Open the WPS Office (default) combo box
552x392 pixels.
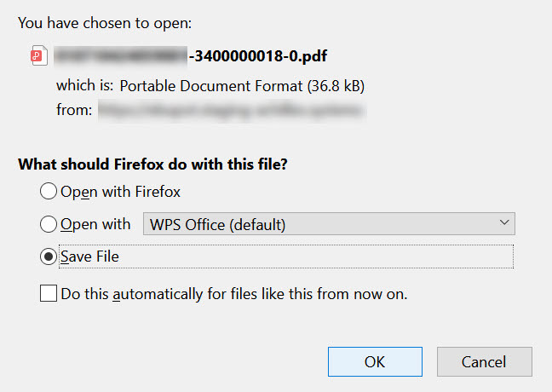(329, 224)
